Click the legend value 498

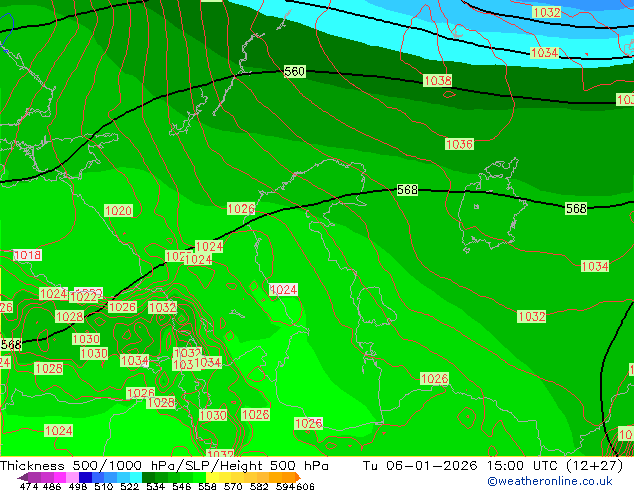(x=78, y=486)
